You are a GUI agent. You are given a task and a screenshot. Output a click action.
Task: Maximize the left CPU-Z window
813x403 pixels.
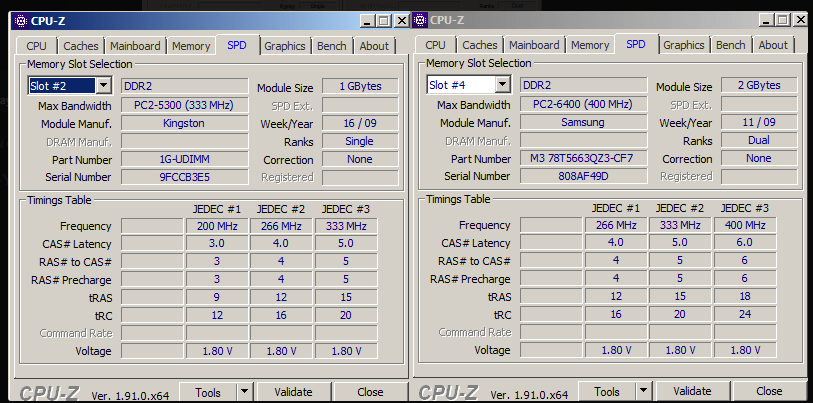coord(384,21)
